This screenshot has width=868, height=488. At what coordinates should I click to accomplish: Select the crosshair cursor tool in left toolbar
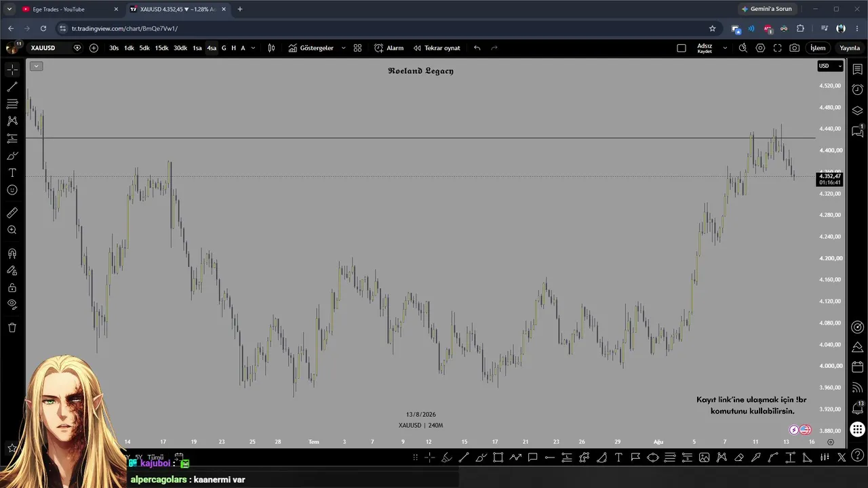[12, 70]
